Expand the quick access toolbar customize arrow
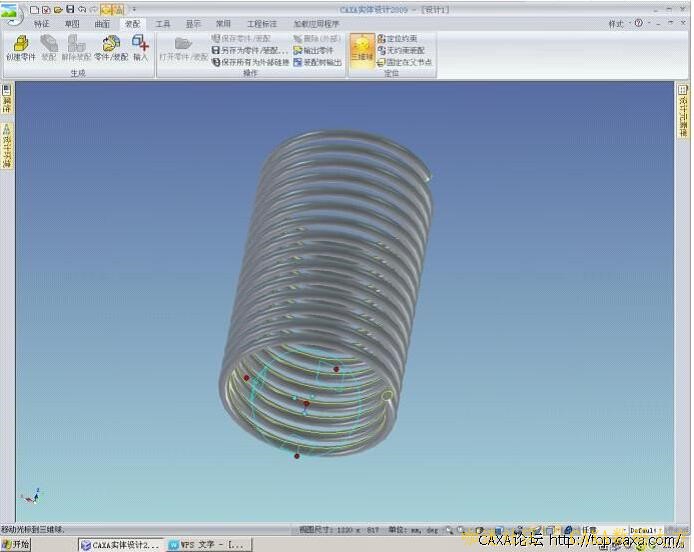Image resolution: width=694 pixels, height=552 pixels. 134,9
